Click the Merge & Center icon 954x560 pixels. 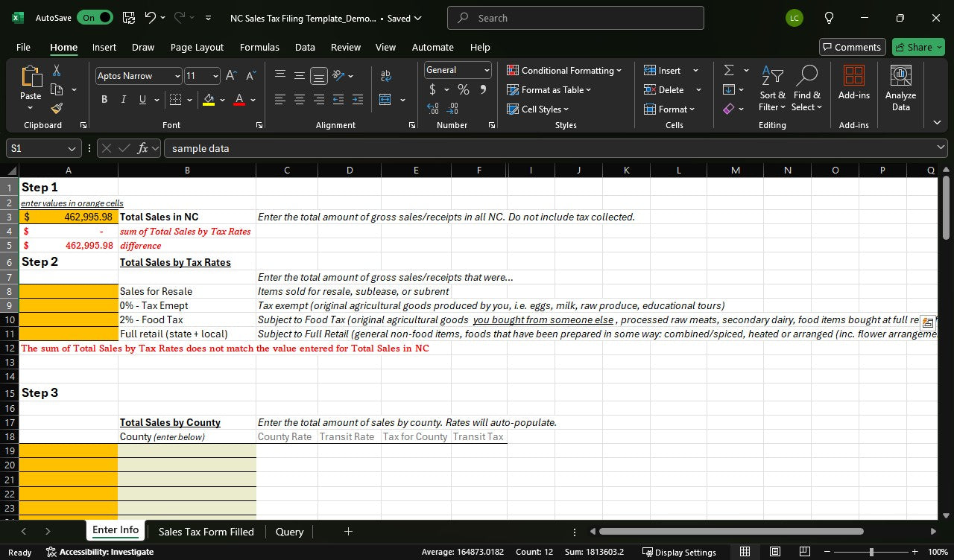pos(385,100)
